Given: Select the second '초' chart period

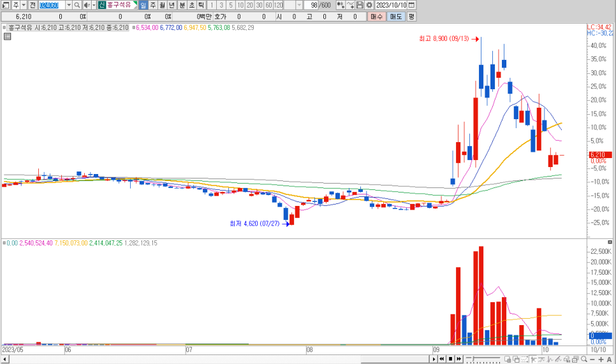Looking at the screenshot, I should 192,5.
